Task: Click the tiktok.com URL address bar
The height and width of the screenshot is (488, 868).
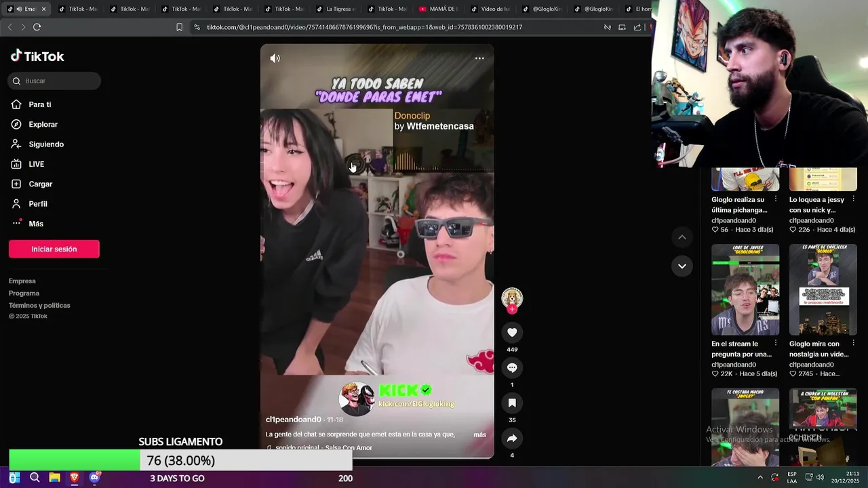Action: [x=364, y=27]
